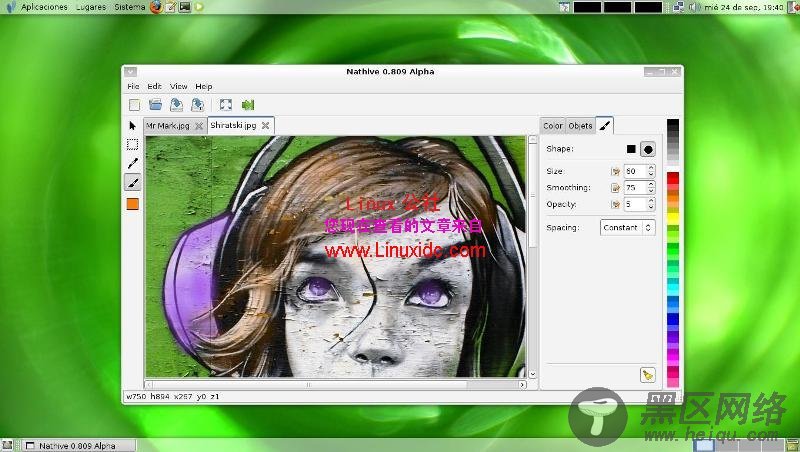Open the Edit menu
The height and width of the screenshot is (452, 800).
[154, 86]
